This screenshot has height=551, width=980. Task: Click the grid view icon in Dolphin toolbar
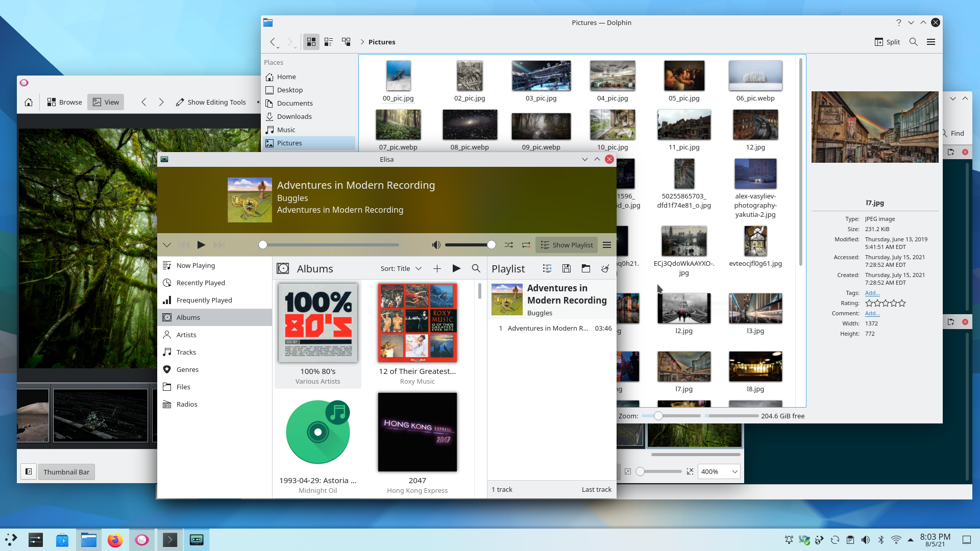311,42
